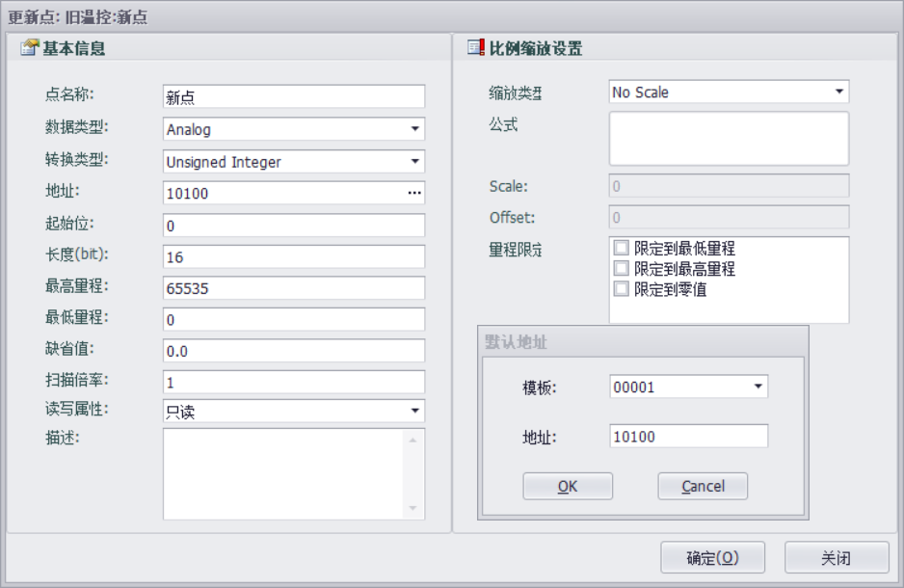
Task: Click the 关闭 button
Action: click(836, 557)
